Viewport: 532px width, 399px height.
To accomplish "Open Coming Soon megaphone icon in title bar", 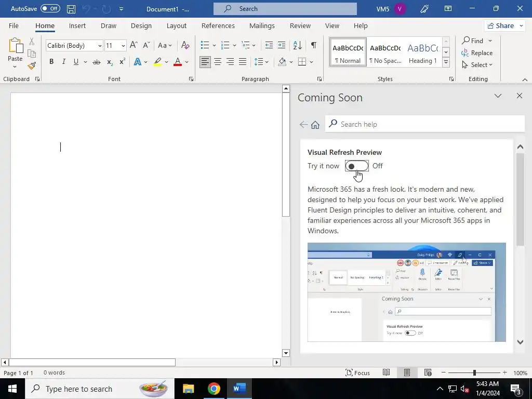I will tap(424, 9).
